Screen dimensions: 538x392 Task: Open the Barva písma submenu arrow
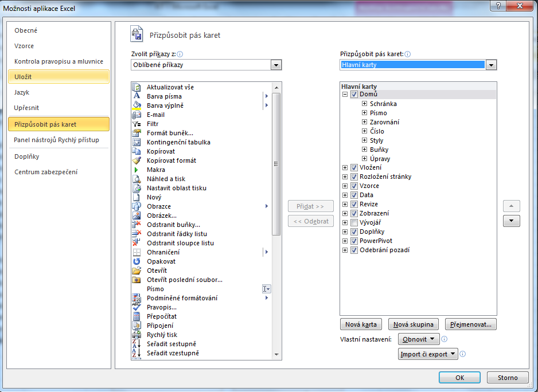coord(267,96)
